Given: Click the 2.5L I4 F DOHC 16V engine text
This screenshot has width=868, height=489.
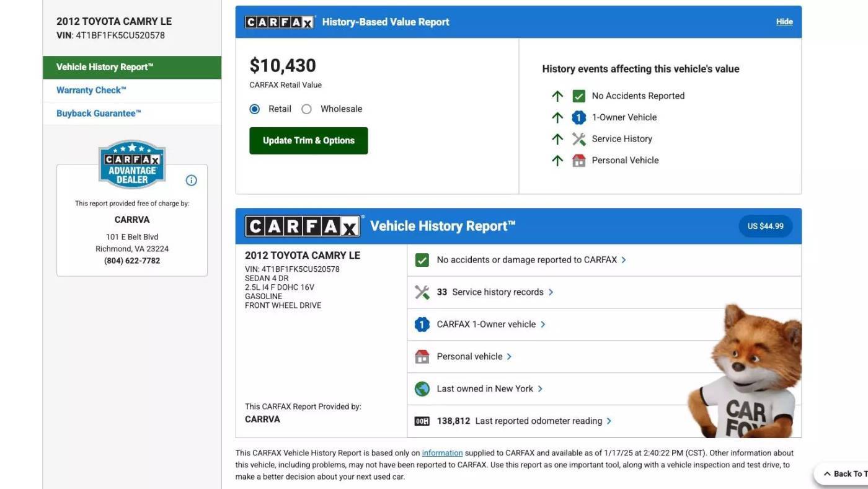Looking at the screenshot, I should tap(280, 287).
